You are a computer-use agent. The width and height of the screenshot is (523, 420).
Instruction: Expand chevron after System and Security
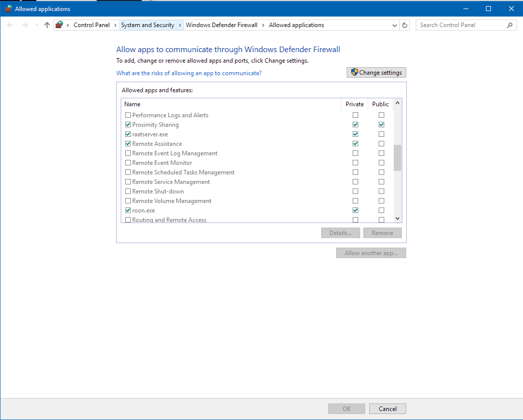tap(180, 25)
